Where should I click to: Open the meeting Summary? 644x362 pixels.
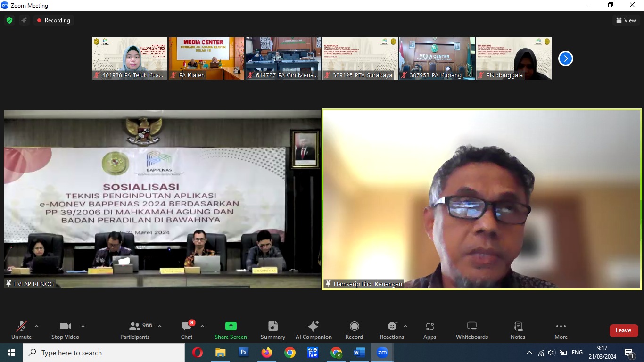pyautogui.click(x=273, y=330)
